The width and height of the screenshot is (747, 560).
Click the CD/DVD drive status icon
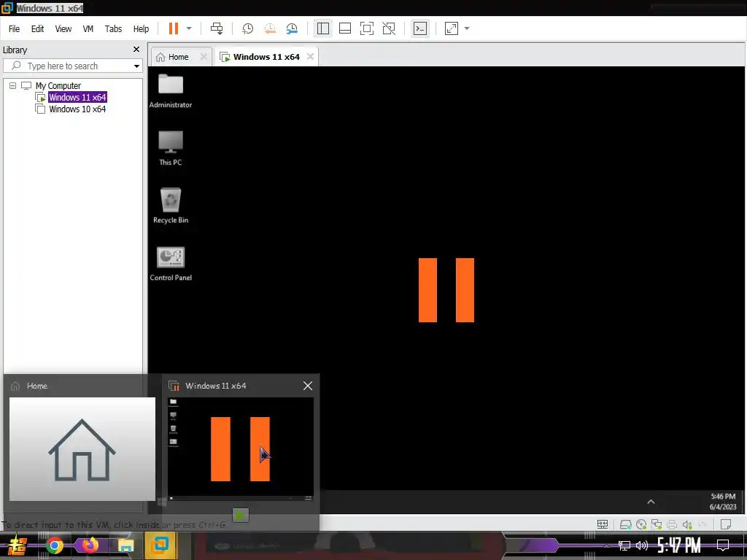coord(641,524)
